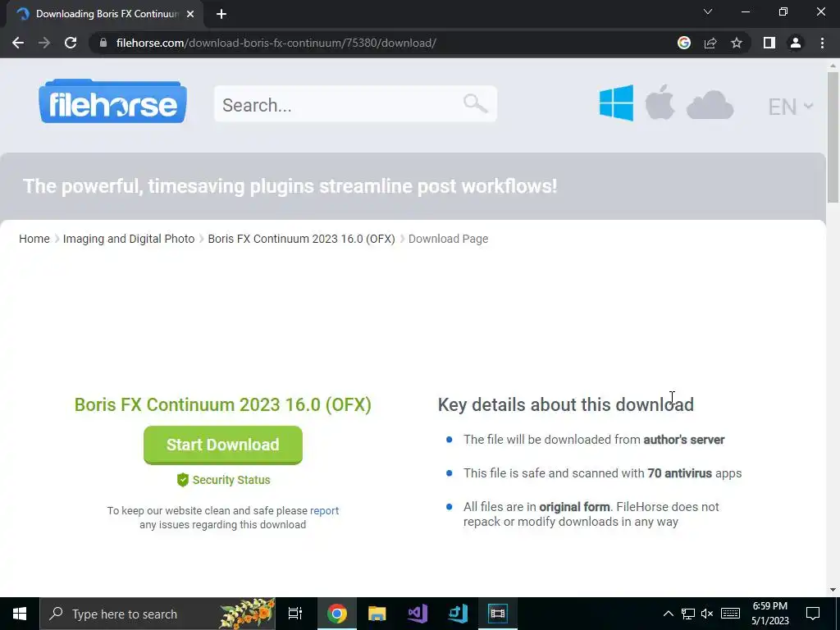Focus the Search... input field
Viewport: 840px width, 630px height.
(356, 104)
